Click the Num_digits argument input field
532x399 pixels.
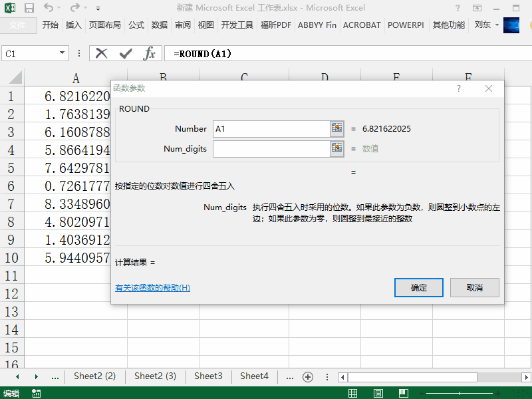[x=271, y=149]
